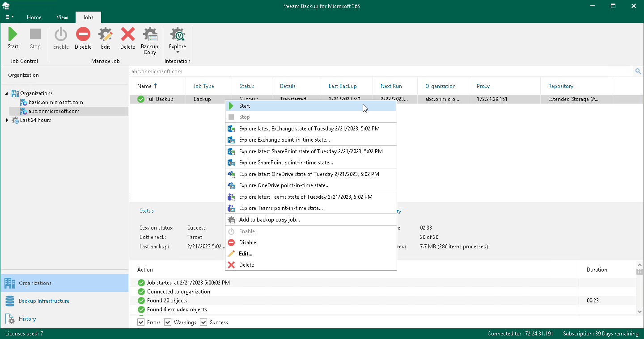Screen dimensions: 644x339
Task: Sort by Job Type column header
Action: tap(203, 86)
